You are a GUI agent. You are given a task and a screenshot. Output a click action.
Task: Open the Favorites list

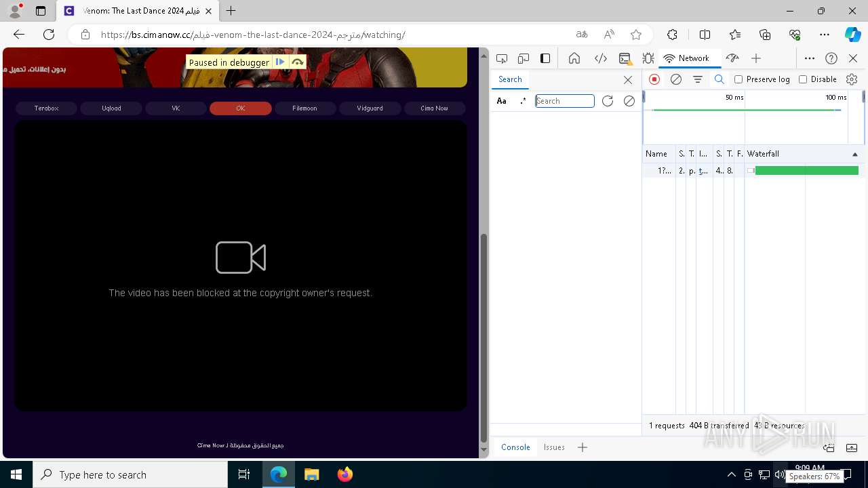click(x=735, y=35)
